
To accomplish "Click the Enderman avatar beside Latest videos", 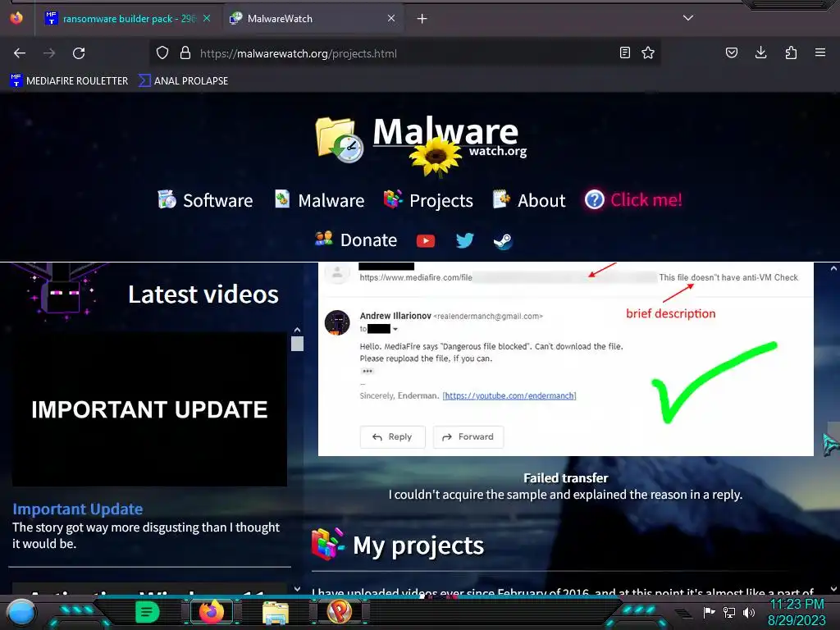I will click(x=62, y=293).
